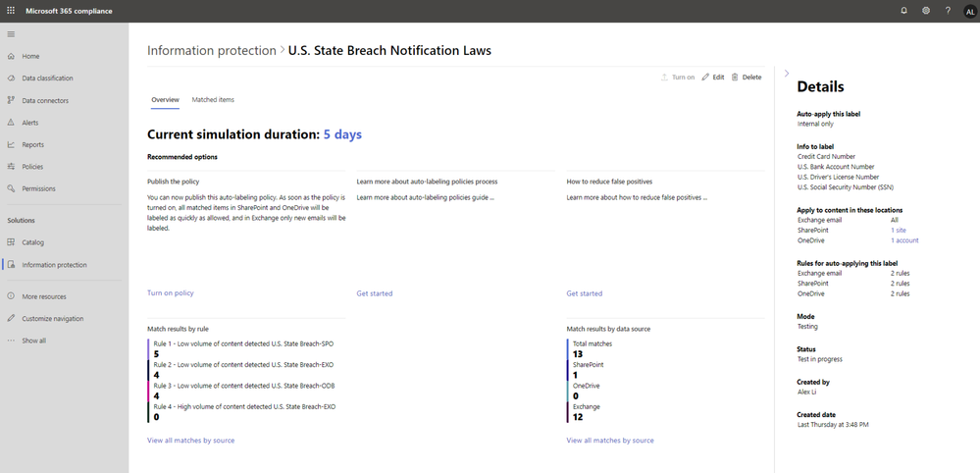Go to Information protection breadcrumb
Image resolution: width=980 pixels, height=473 pixels.
pos(211,51)
